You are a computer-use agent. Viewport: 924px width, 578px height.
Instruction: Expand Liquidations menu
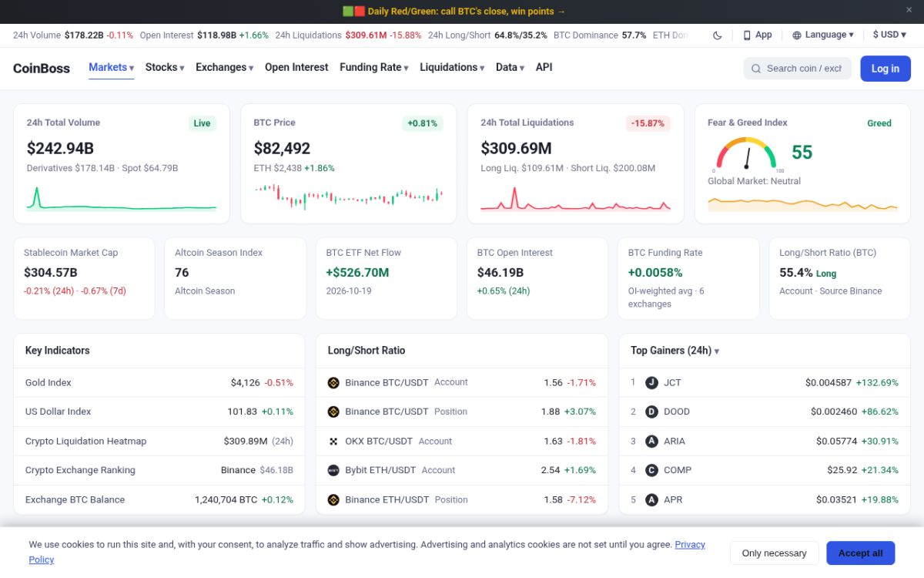452,68
